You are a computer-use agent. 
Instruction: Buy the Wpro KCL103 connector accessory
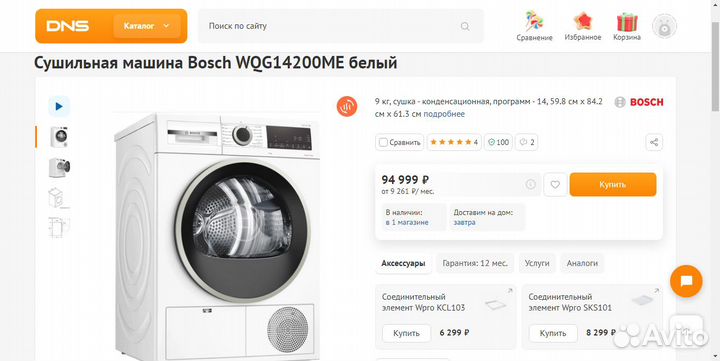point(406,333)
